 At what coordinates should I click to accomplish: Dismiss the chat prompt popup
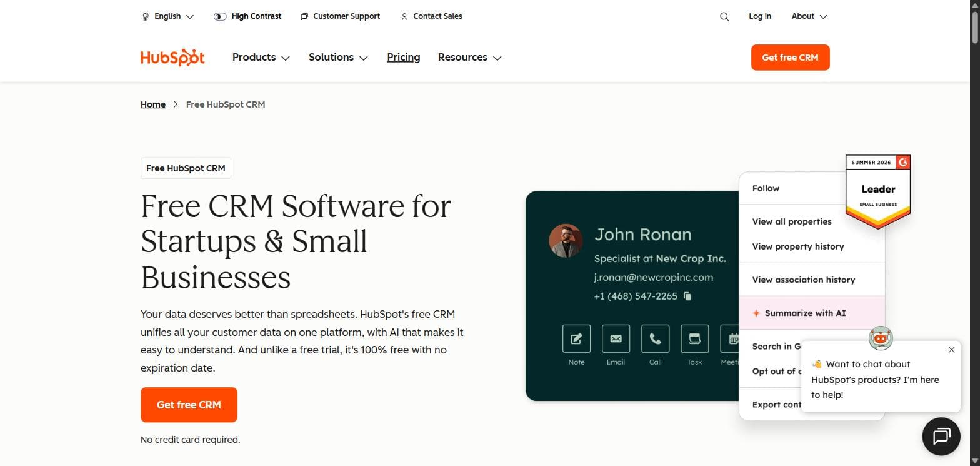[x=951, y=350]
